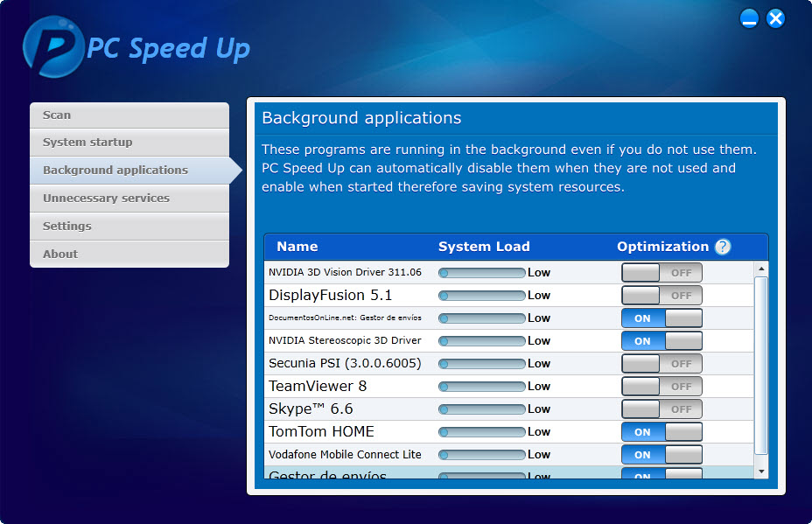The height and width of the screenshot is (524, 812).
Task: Enable optimization for TeamViewer 8
Action: click(x=661, y=387)
